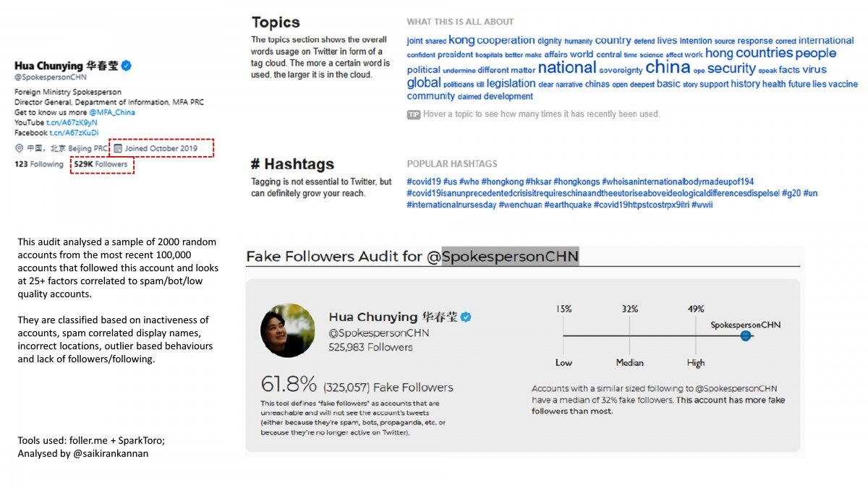Click the blue SpokespersonCHN marker on the fake-followers scale
The height and width of the screenshot is (488, 868).
click(x=746, y=335)
